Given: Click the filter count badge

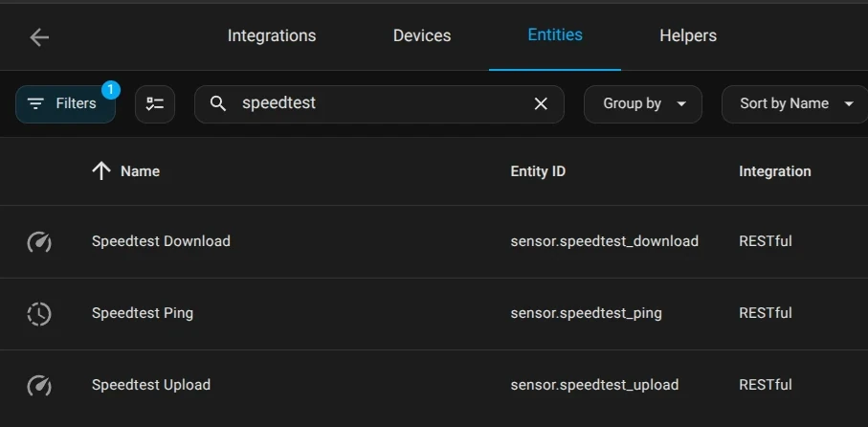Looking at the screenshot, I should 110,90.
